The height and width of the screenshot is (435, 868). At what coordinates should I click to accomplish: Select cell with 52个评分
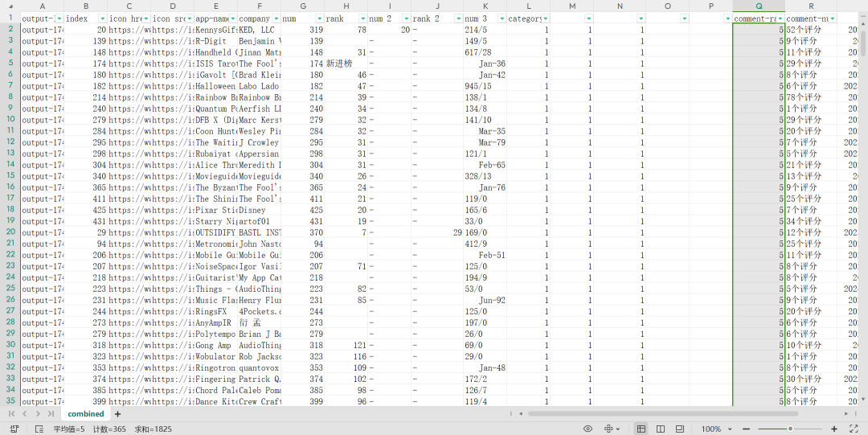(x=811, y=30)
